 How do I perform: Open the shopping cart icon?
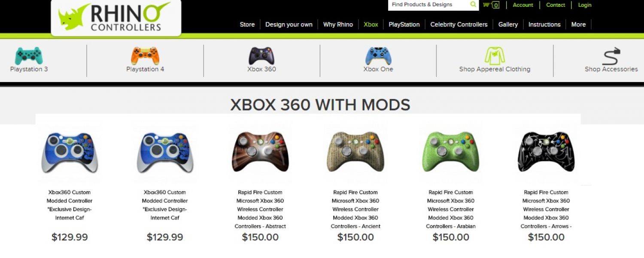[491, 5]
